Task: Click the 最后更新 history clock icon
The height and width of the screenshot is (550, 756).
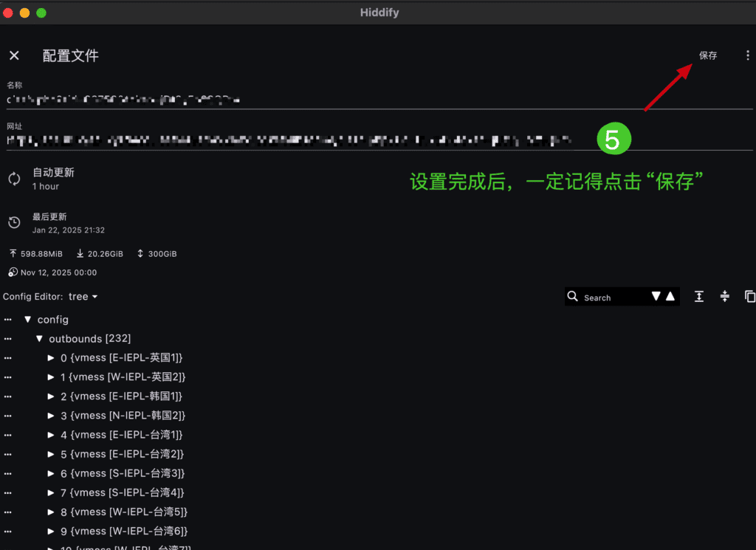Action: (14, 222)
